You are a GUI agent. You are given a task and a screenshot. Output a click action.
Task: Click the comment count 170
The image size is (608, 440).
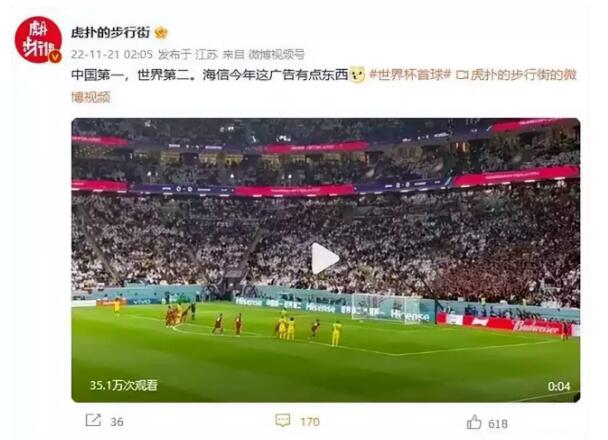pyautogui.click(x=310, y=421)
